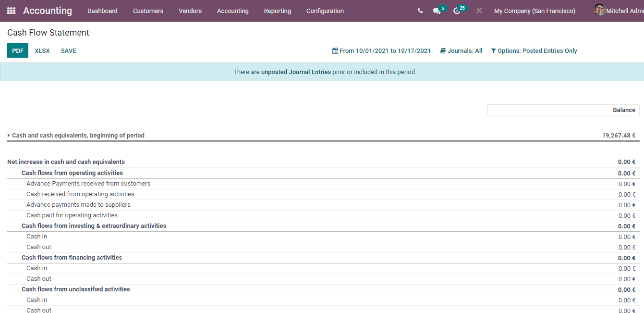The image size is (644, 313).
Task: Click the calendar icon next to date range
Action: tap(335, 50)
